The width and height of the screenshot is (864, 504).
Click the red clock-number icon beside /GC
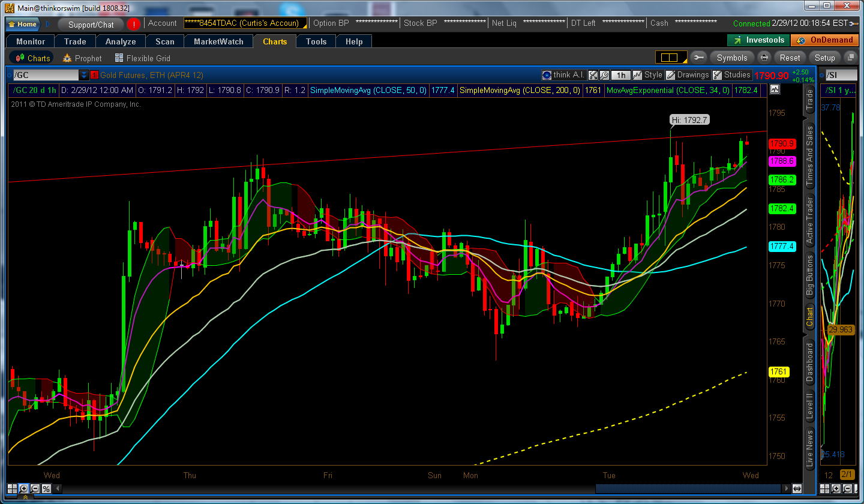[94, 75]
